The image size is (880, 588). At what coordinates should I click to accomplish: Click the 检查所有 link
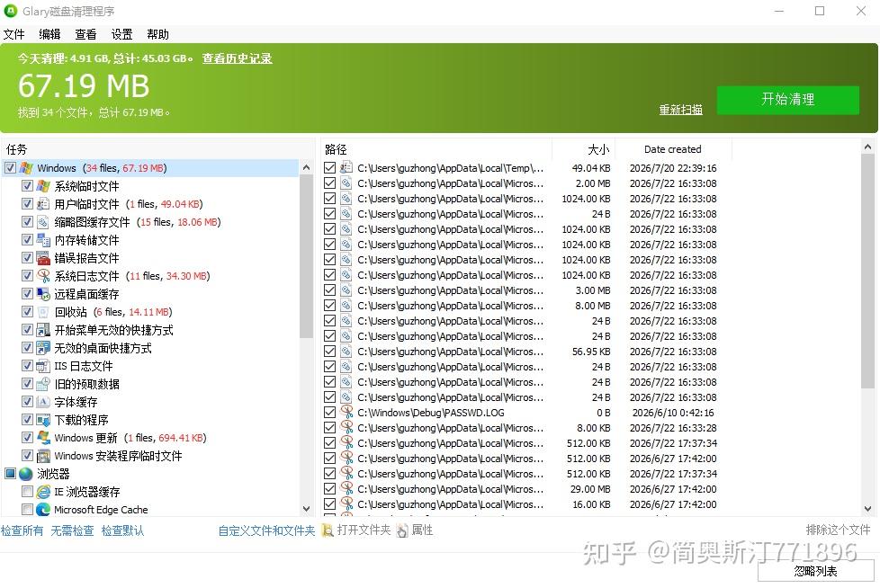tap(22, 530)
